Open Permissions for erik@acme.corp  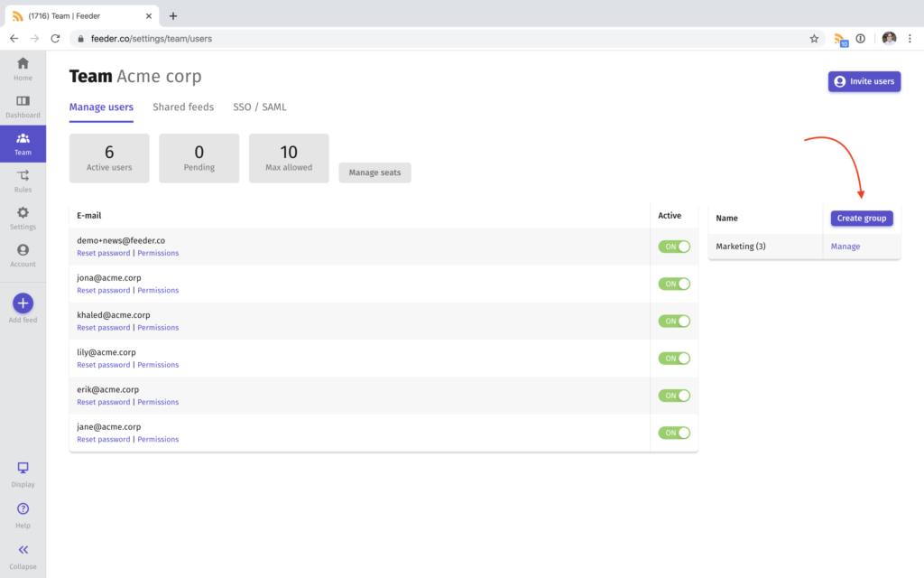[158, 402]
